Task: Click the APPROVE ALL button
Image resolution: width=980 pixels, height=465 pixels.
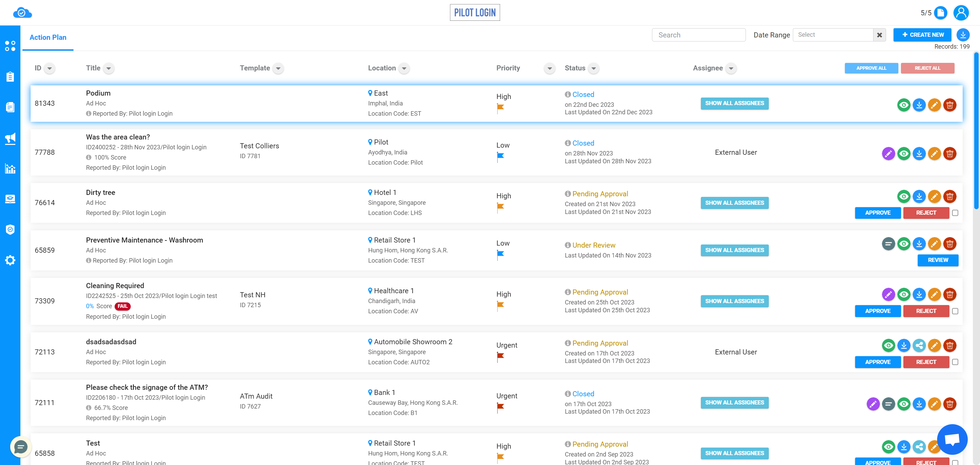Action: pos(871,68)
